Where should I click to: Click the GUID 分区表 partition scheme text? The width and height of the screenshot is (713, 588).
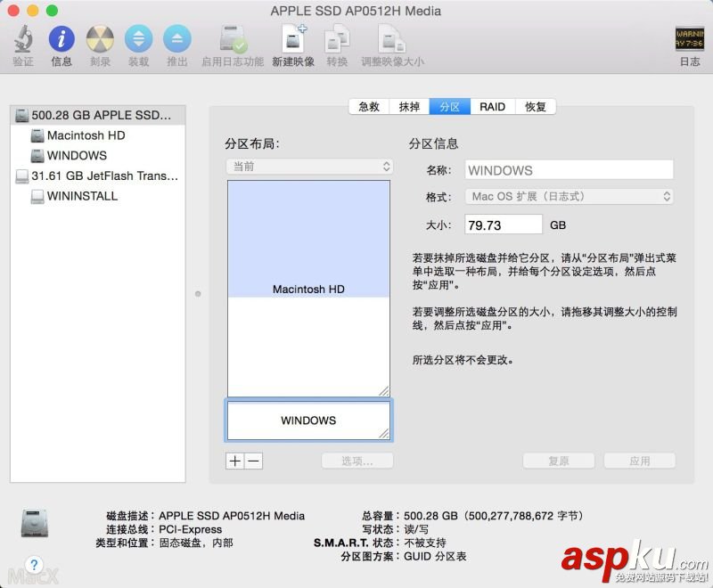(x=435, y=556)
